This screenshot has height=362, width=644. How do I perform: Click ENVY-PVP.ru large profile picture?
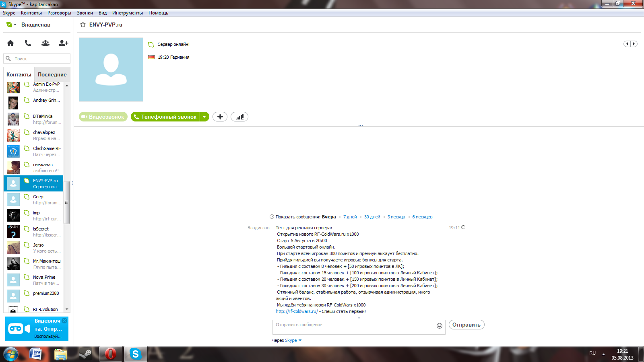[x=111, y=70]
